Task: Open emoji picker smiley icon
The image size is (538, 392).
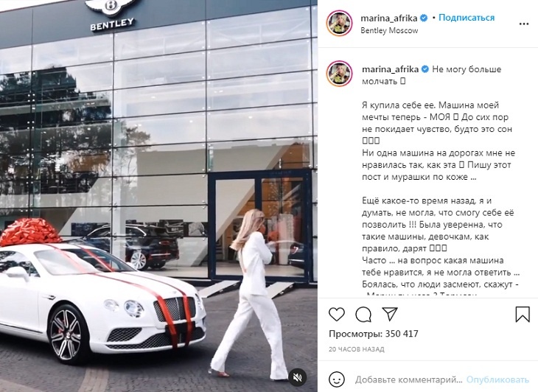Action: [x=336, y=379]
